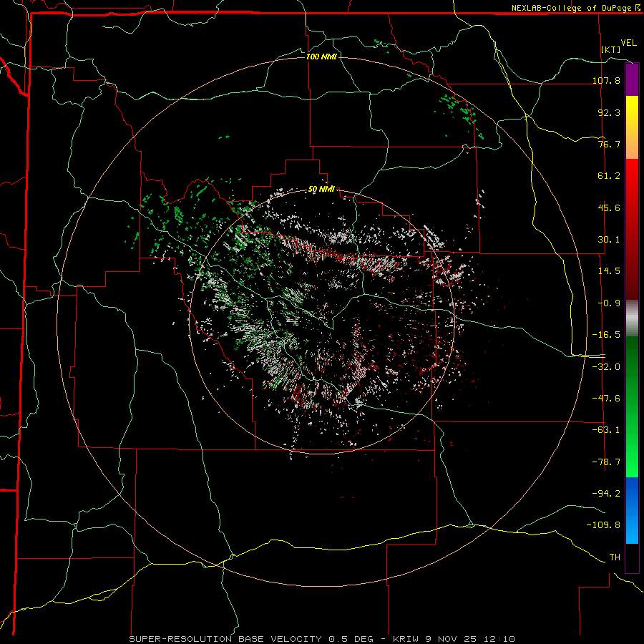This screenshot has width=644, height=644.
Task: Click the -32.0 velocity scale value
Action: point(606,367)
